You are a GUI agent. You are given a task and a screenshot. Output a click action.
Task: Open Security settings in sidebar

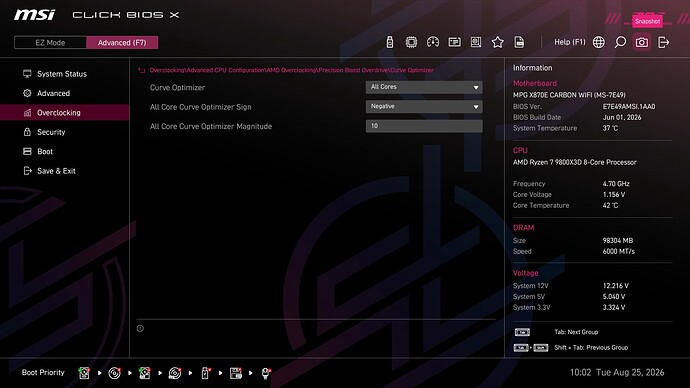pyautogui.click(x=51, y=132)
